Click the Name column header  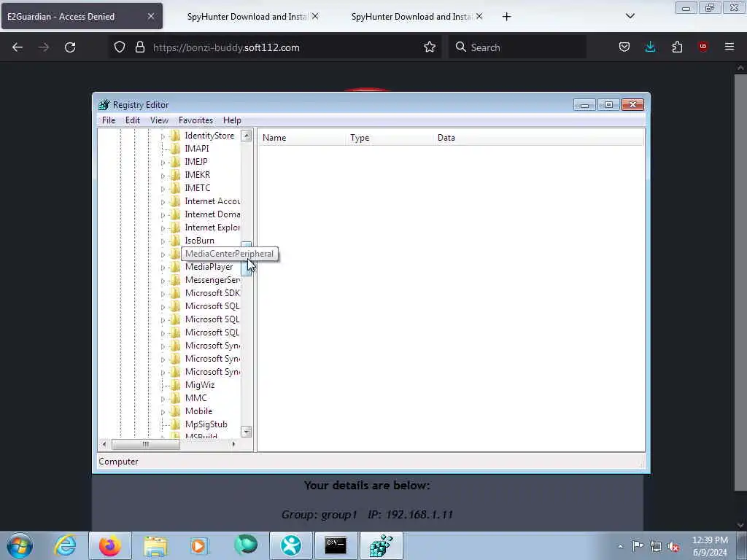click(x=301, y=138)
